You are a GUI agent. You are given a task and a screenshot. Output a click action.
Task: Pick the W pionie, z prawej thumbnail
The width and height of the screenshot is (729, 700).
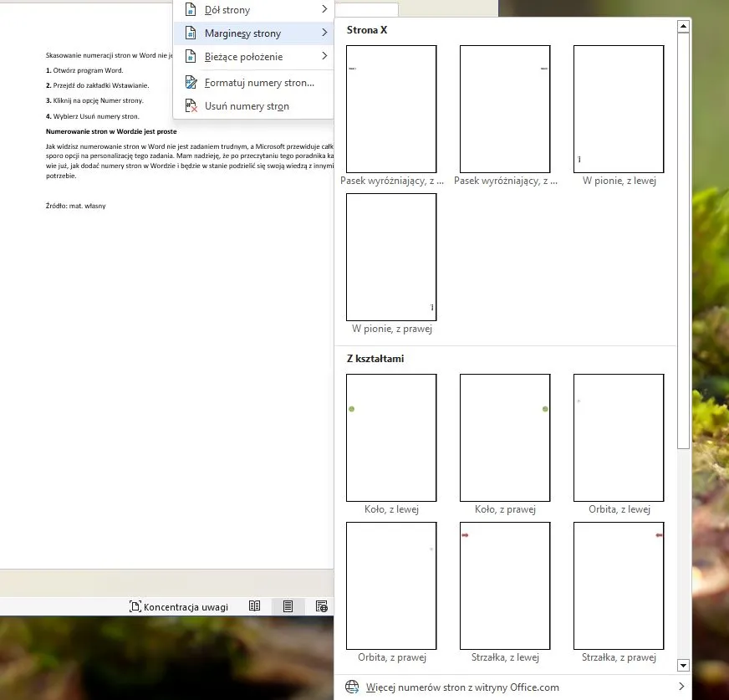point(391,257)
